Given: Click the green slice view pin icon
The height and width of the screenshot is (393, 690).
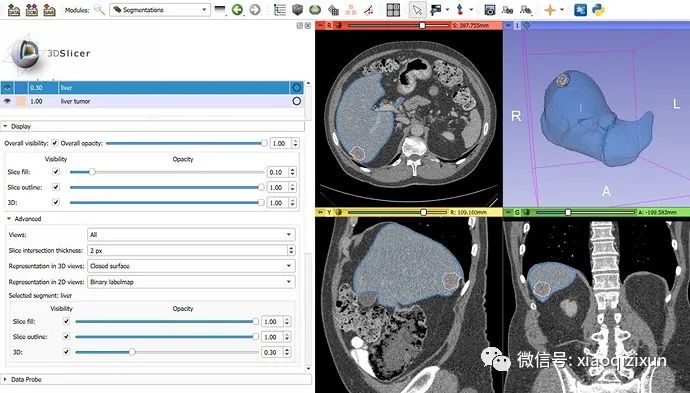Looking at the screenshot, I should coord(509,212).
